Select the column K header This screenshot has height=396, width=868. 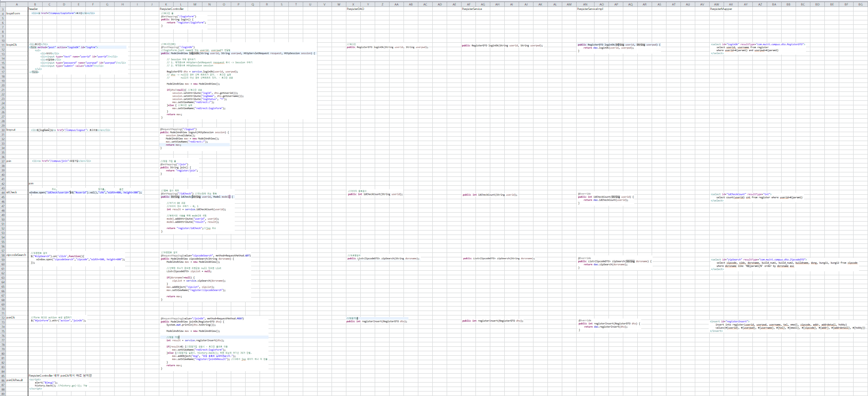[x=166, y=4]
